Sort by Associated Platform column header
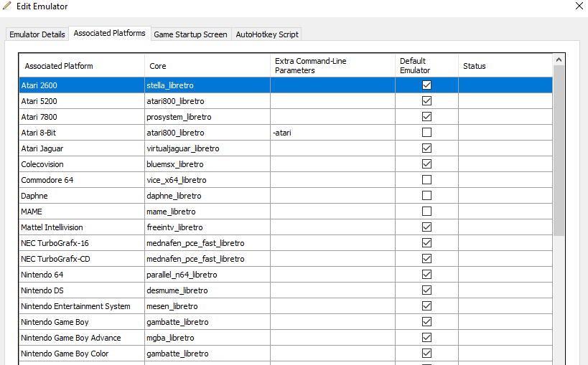This screenshot has height=365, width=588. (82, 65)
